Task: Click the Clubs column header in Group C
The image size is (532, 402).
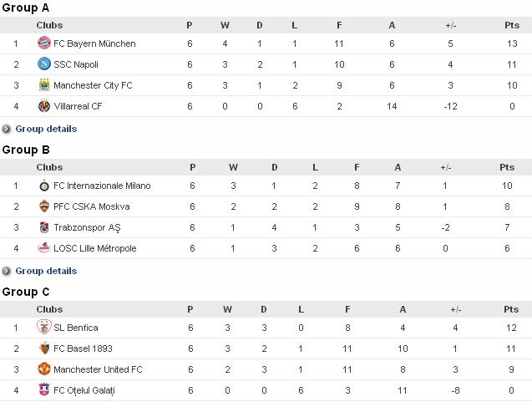Action: [49, 309]
